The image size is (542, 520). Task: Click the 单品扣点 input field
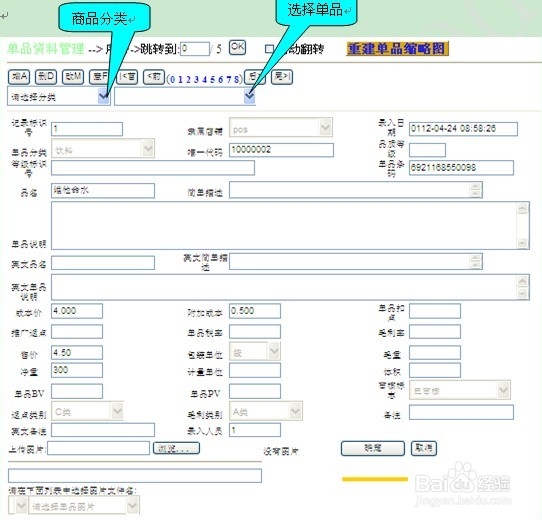tap(435, 311)
